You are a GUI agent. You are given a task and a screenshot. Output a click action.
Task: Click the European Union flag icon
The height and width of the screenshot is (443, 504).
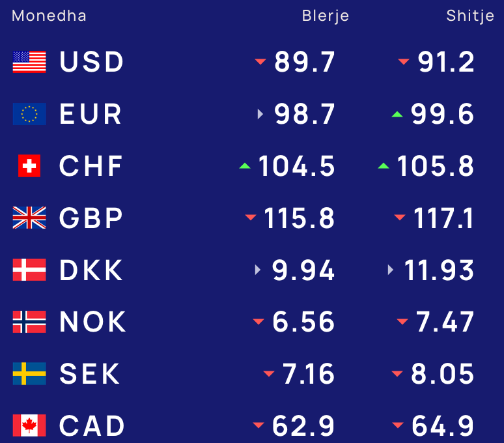pos(29,114)
